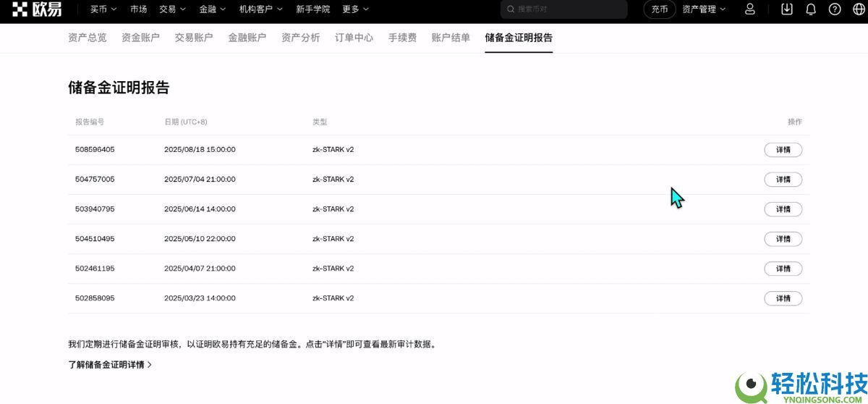Open 详情 for report 508596405

coord(783,150)
